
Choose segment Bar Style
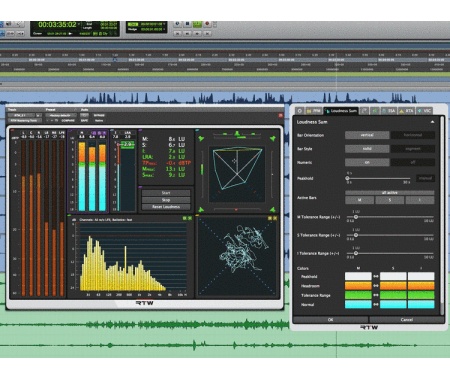click(413, 149)
